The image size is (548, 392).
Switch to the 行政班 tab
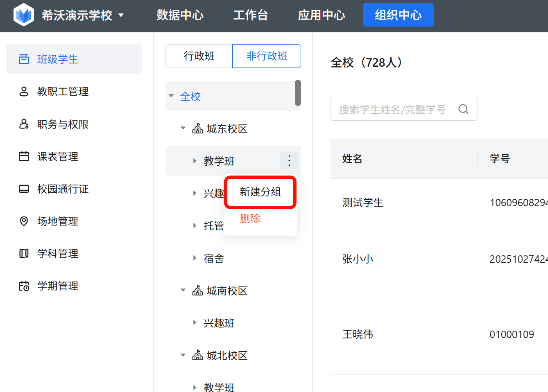199,56
